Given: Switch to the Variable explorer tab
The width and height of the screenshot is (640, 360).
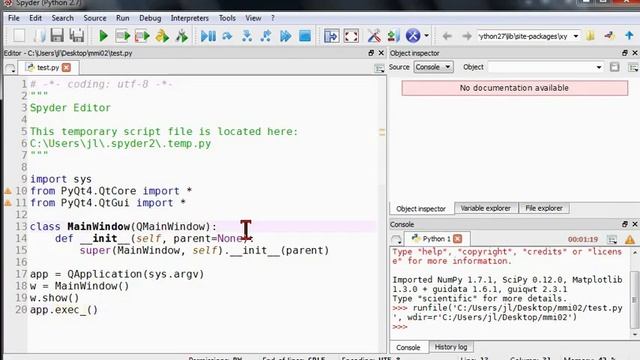Looking at the screenshot, I should 486,208.
